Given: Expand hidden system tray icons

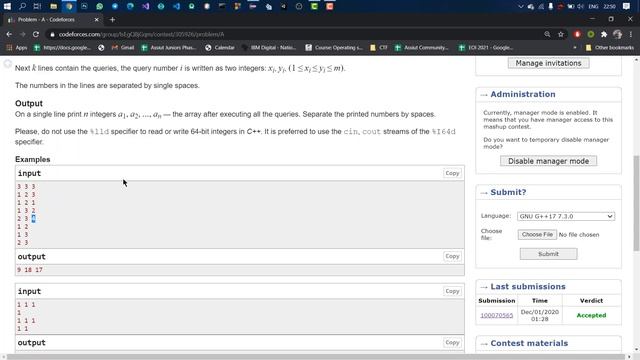Looking at the screenshot, I should click(520, 7).
